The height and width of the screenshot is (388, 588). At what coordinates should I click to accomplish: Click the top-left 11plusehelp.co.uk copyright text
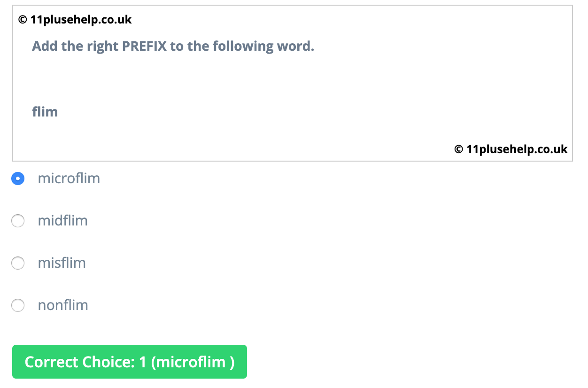(81, 20)
